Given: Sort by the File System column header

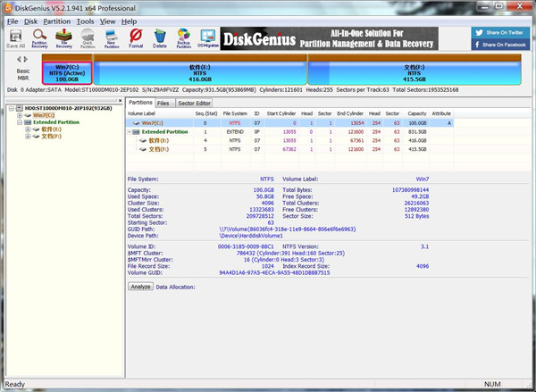Looking at the screenshot, I should tap(235, 113).
